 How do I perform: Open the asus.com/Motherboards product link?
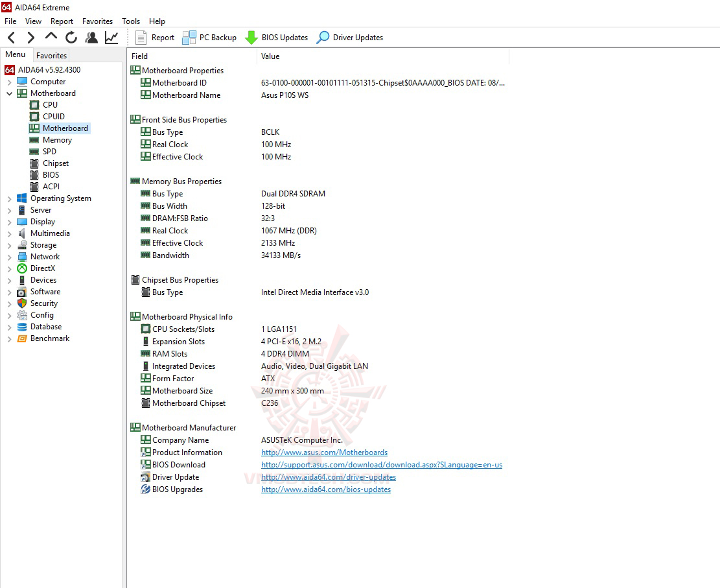[324, 453]
